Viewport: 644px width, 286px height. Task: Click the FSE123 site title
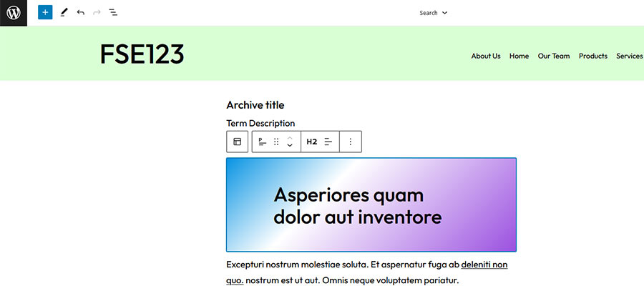pyautogui.click(x=142, y=54)
